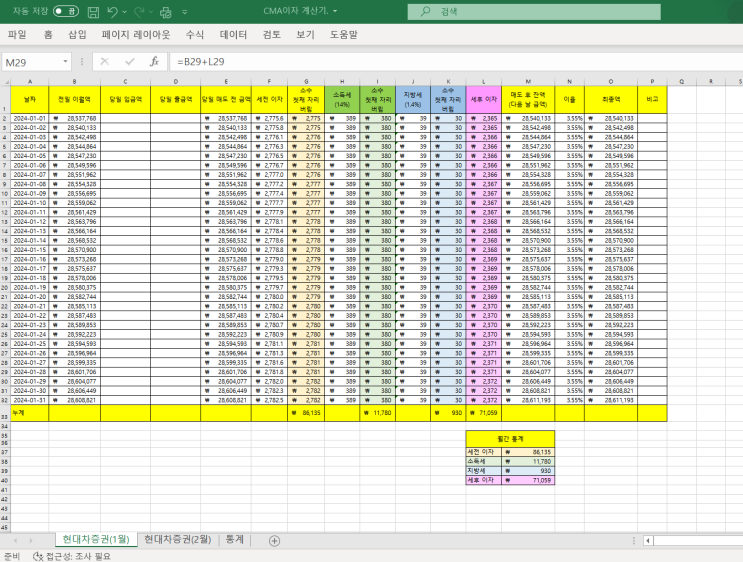Click the Undo arrow icon
The image size is (743, 562).
[x=114, y=12]
